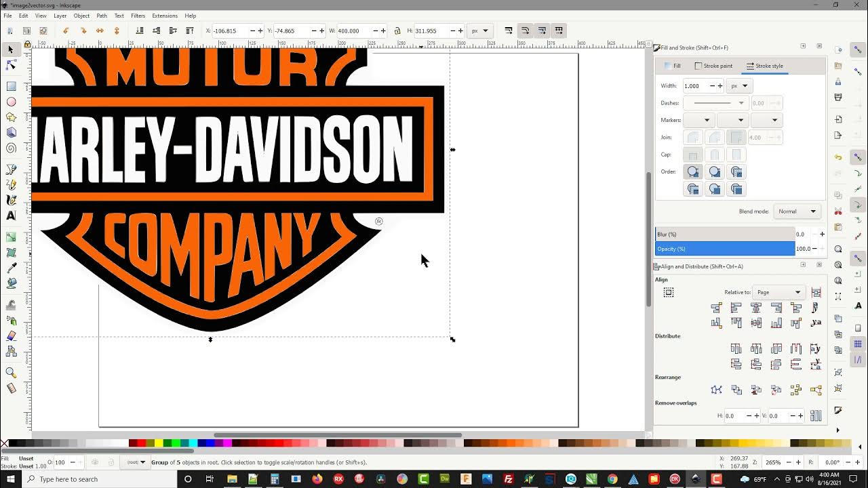Select the Spiral tool
868x488 pixels.
point(11,148)
